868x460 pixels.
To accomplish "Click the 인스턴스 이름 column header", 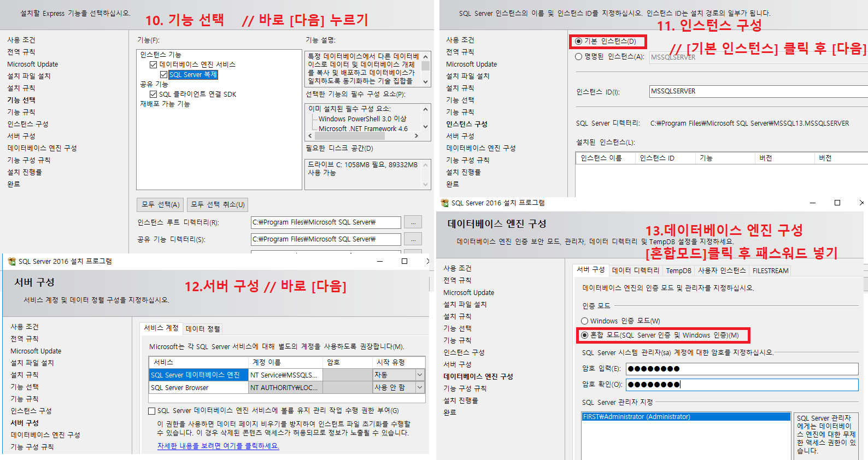I will point(606,158).
